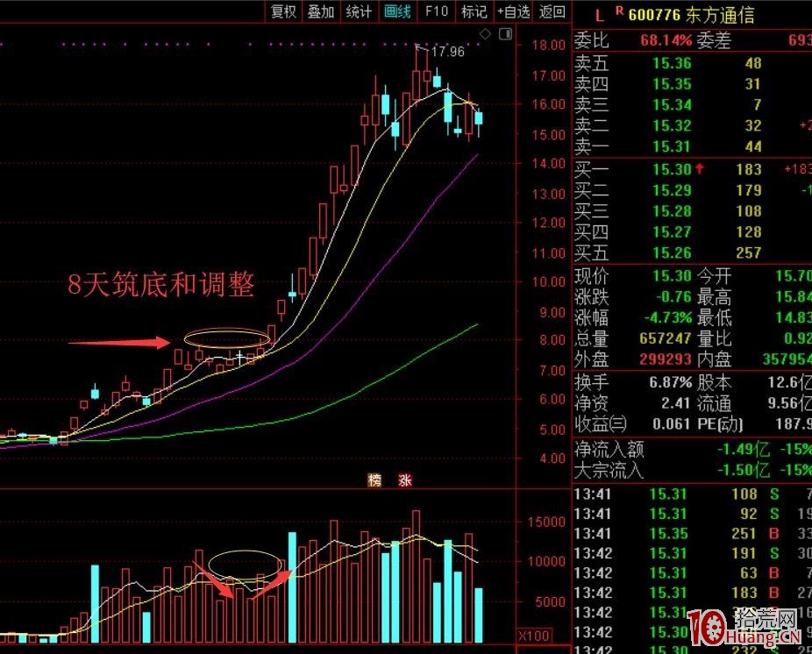Go back with the 返回 button
Screen dimensions: 812x654
click(552, 11)
